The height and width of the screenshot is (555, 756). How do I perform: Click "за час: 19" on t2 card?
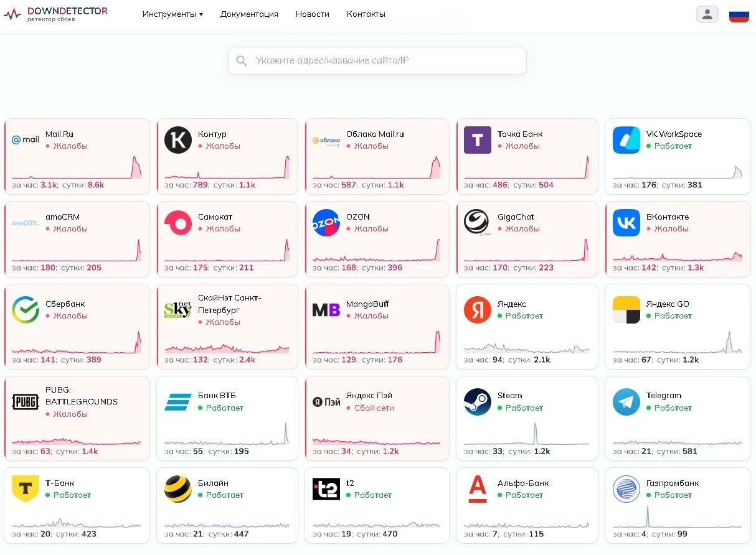click(x=332, y=534)
